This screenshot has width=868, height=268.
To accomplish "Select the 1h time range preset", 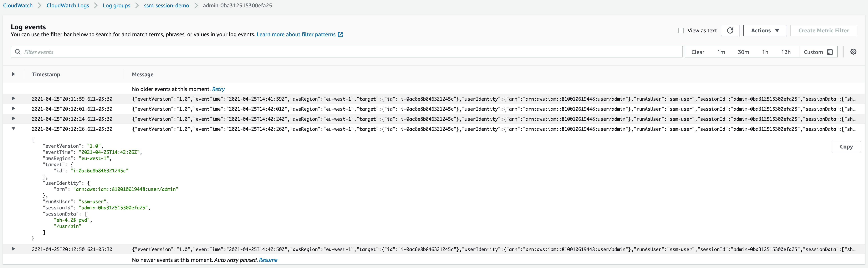I will pos(765,52).
